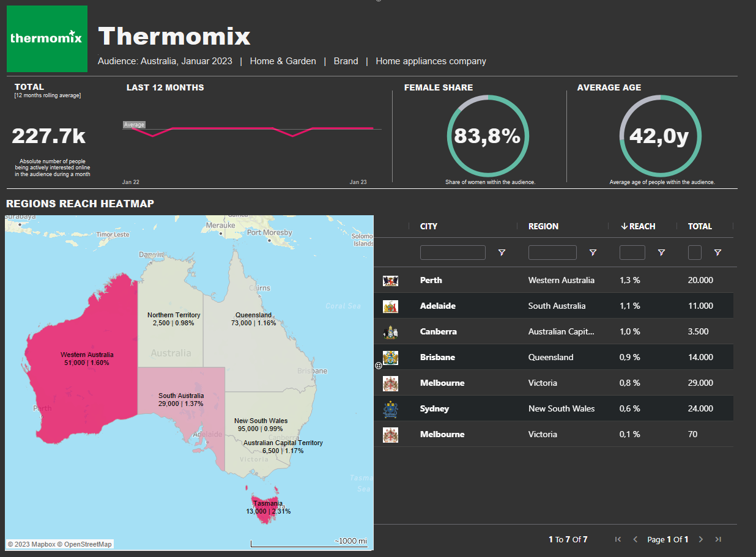Open the REACH column filter funnel icon
The image size is (756, 557).
pos(661,253)
